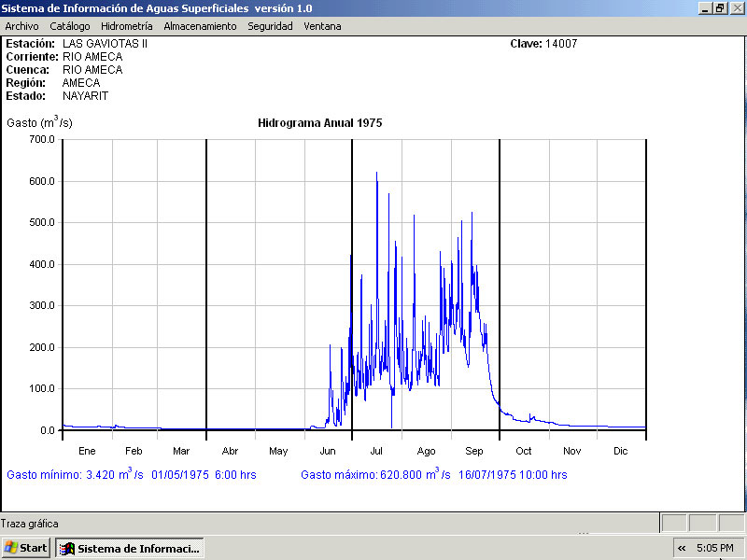Open the Ventana menu
The height and width of the screenshot is (560, 747).
(x=322, y=26)
